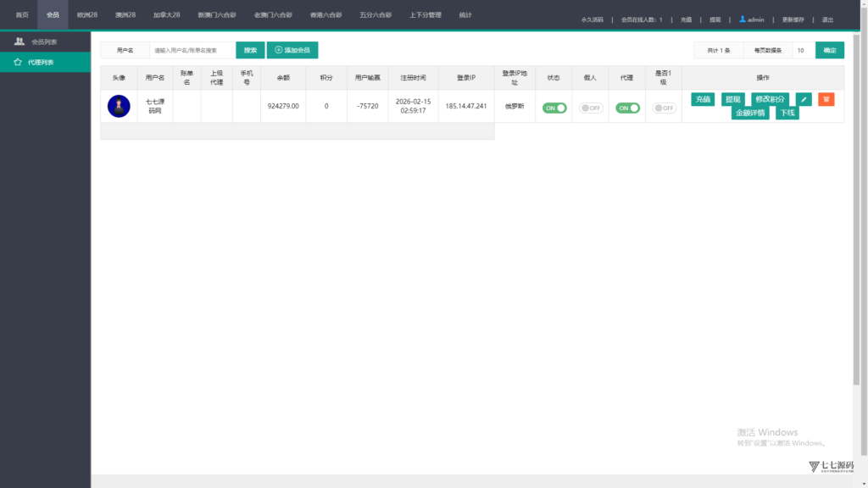Click the 会员列表 people icon in sidebar

19,42
